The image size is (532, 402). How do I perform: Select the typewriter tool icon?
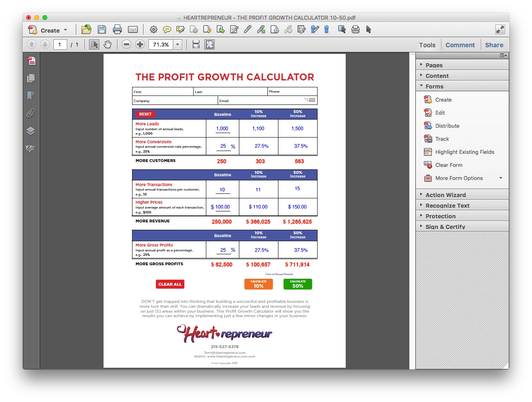pyautogui.click(x=355, y=29)
